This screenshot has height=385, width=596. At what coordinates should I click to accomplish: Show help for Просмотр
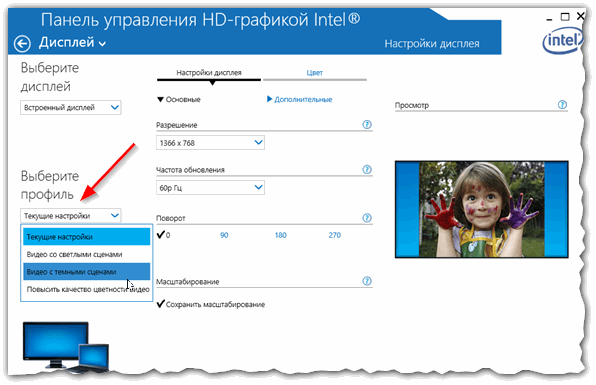[562, 105]
